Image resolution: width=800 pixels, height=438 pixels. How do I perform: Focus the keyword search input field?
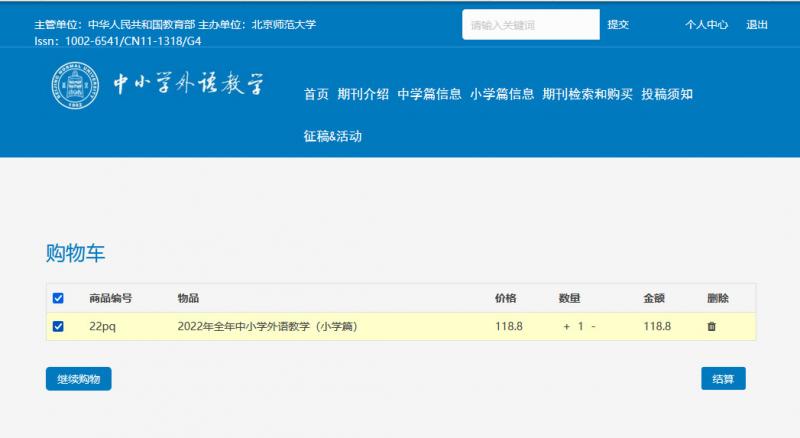(x=531, y=25)
